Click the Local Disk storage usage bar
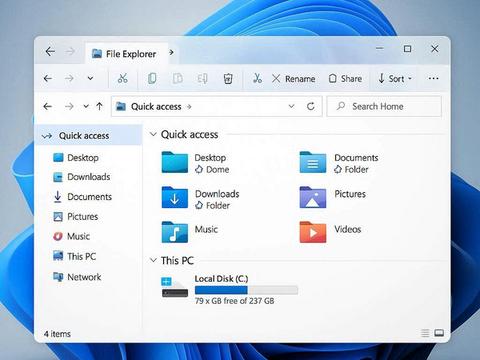Screen dimensions: 480x360 click(246, 290)
